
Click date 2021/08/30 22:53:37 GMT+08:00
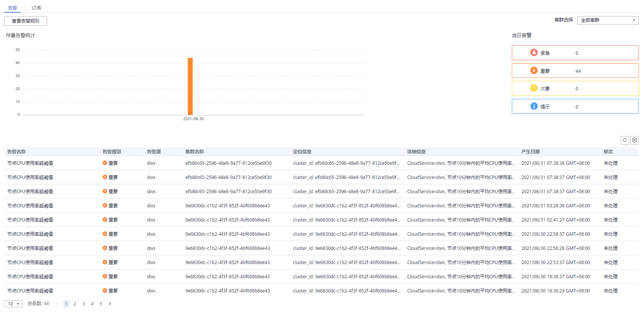556,263
